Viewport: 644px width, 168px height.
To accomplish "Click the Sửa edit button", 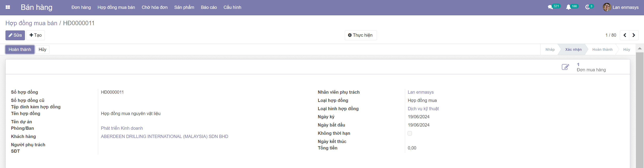I will pos(15,35).
